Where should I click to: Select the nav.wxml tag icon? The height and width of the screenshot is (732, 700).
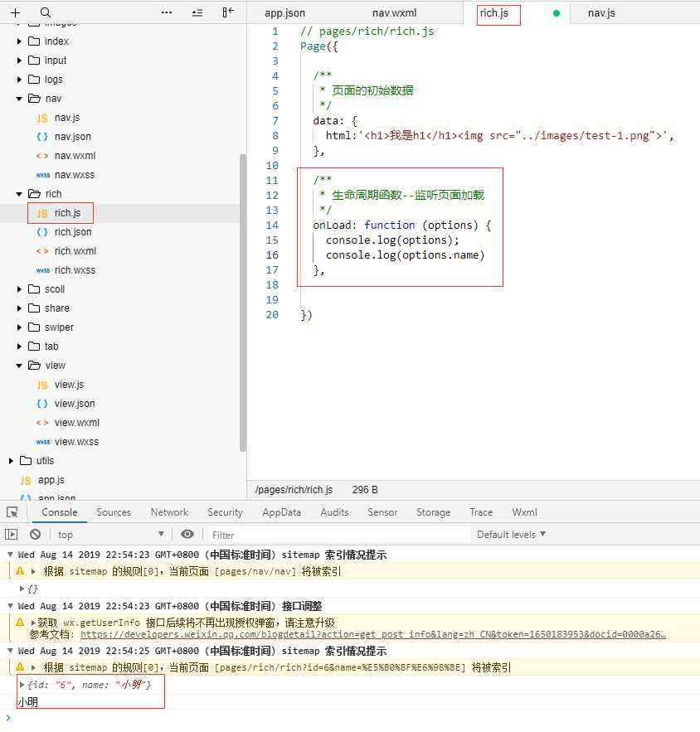(x=42, y=156)
